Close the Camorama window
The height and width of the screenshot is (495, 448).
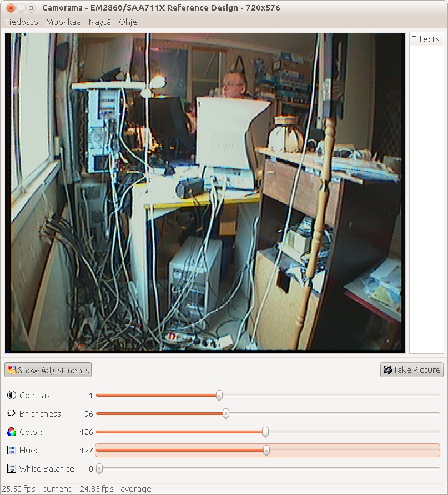click(x=11, y=8)
